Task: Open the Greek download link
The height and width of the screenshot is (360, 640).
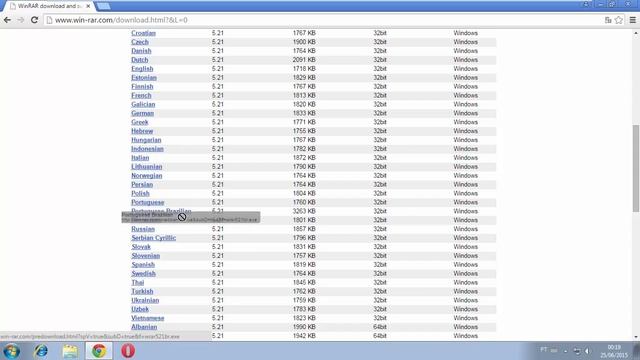Action: coord(140,122)
